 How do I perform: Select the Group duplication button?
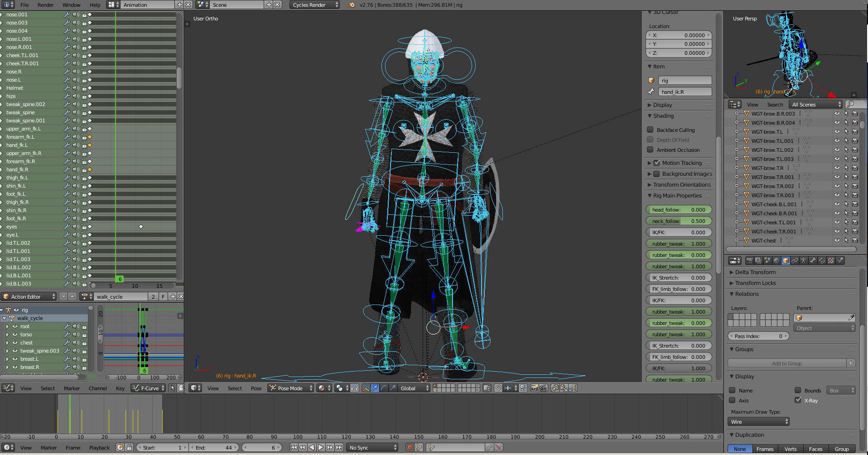842,449
